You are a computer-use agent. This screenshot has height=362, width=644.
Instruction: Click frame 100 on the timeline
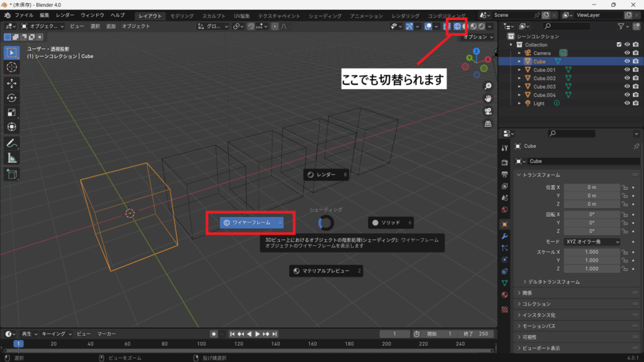[201, 344]
